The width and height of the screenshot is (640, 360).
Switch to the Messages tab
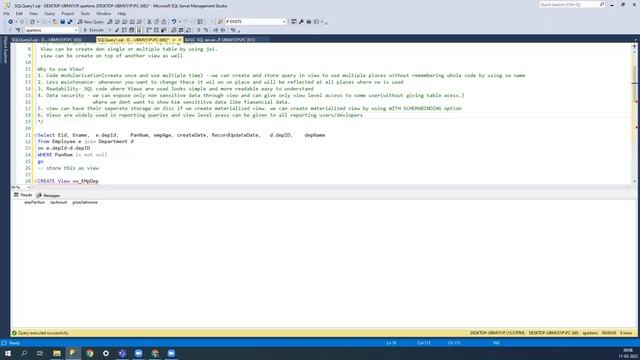[48, 195]
